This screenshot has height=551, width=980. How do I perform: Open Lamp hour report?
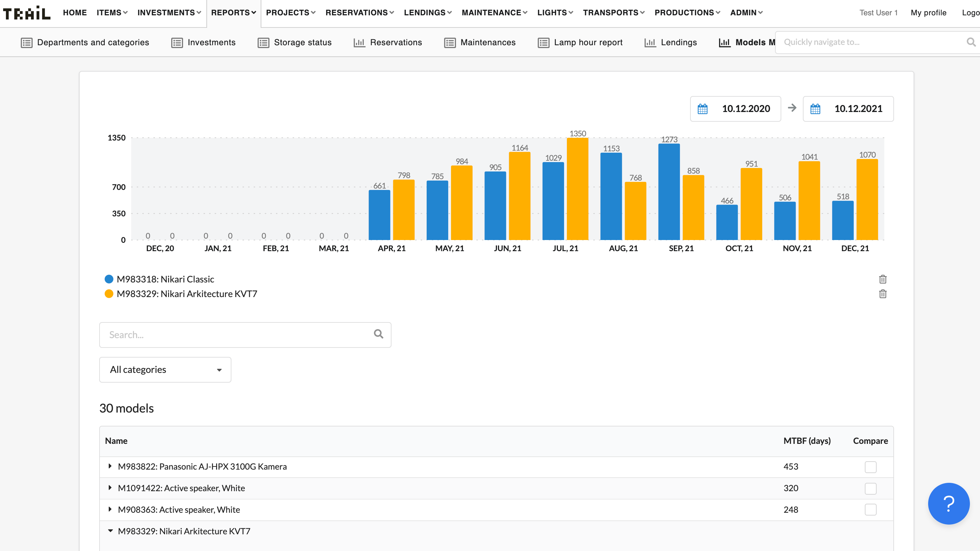[x=580, y=42]
